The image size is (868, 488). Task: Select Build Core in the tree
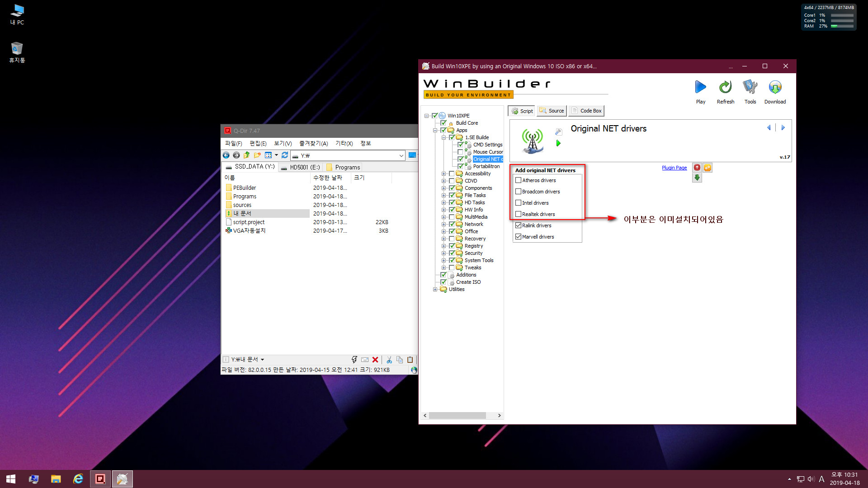point(467,123)
